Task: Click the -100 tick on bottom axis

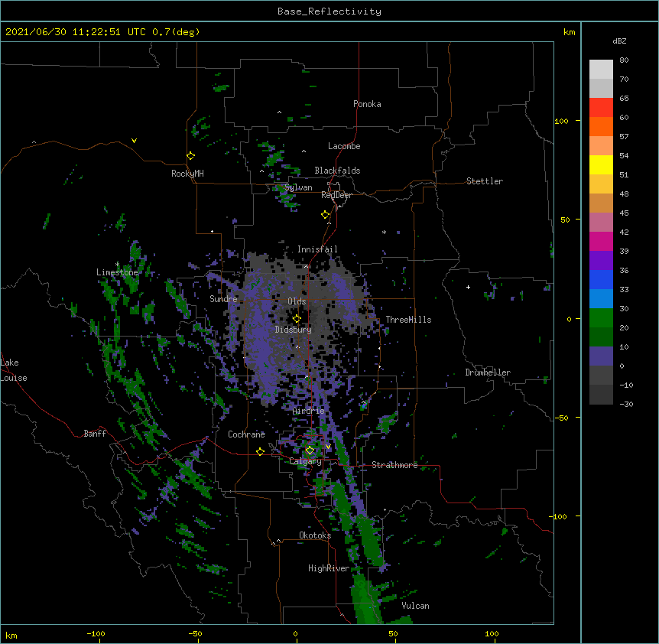Action: tap(96, 633)
